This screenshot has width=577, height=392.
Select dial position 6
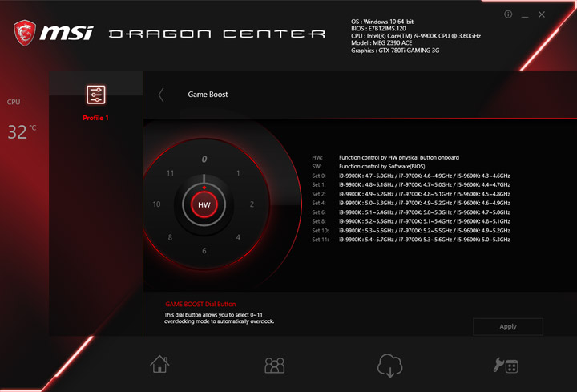pyautogui.click(x=204, y=251)
